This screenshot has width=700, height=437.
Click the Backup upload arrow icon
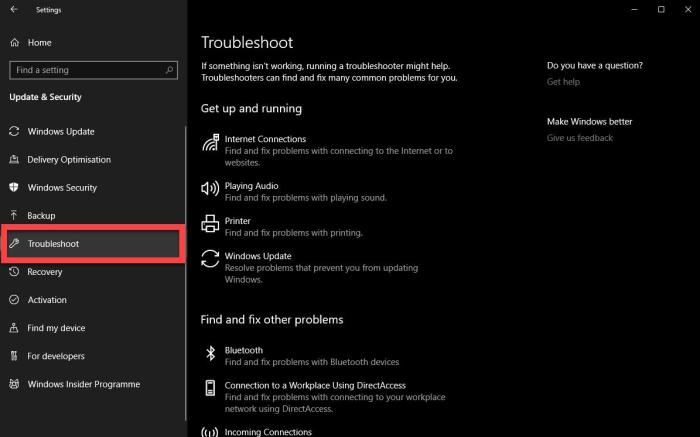(14, 216)
